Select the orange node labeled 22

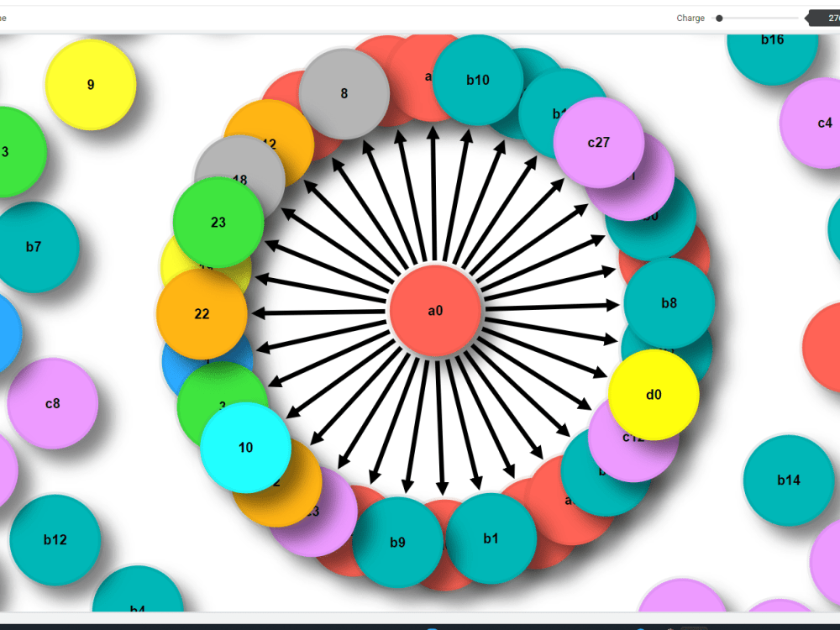coord(201,314)
